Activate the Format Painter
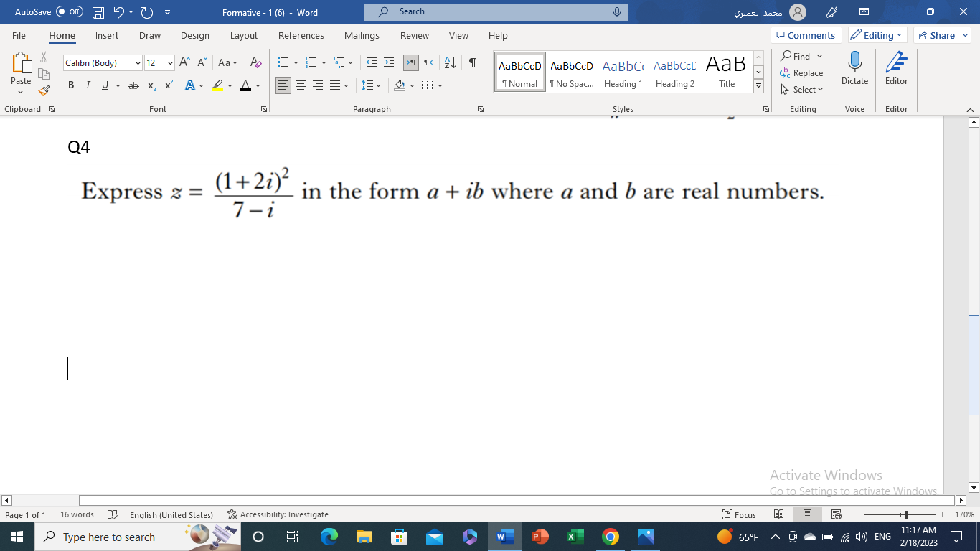 [43, 90]
